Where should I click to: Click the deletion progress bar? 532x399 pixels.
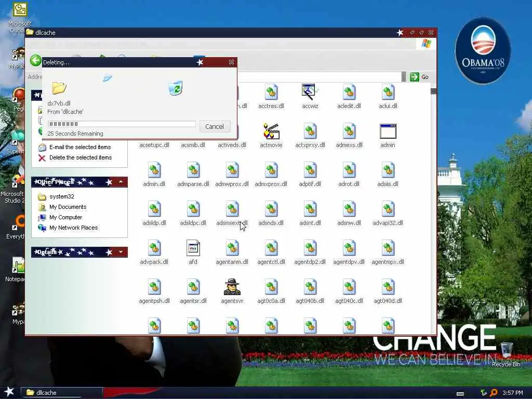122,124
